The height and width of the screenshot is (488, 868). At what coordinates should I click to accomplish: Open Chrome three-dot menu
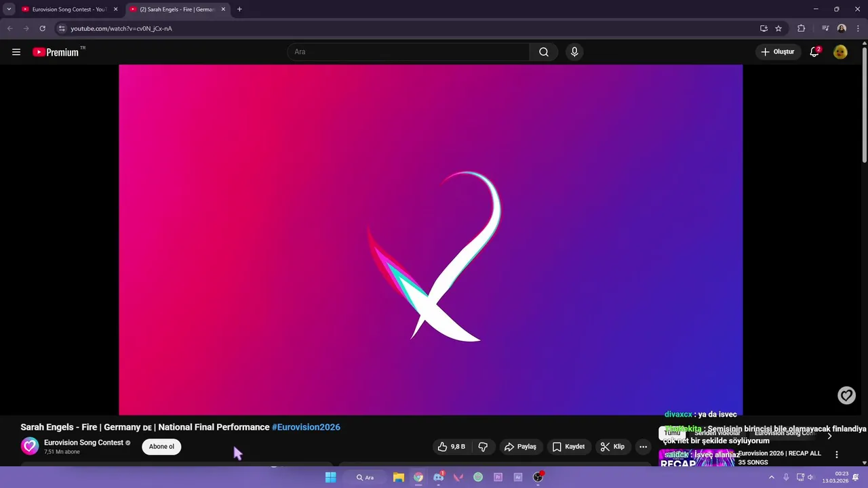coord(857,28)
